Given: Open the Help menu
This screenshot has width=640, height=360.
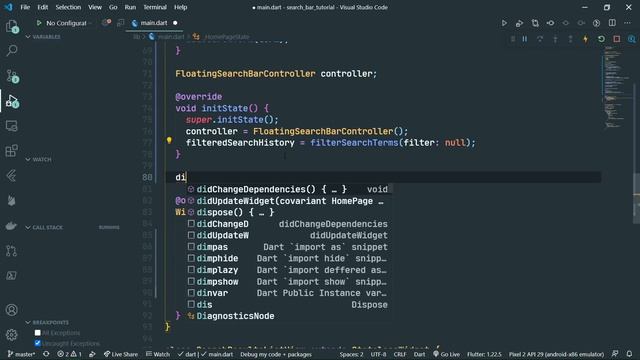Looking at the screenshot, I should (180, 7).
